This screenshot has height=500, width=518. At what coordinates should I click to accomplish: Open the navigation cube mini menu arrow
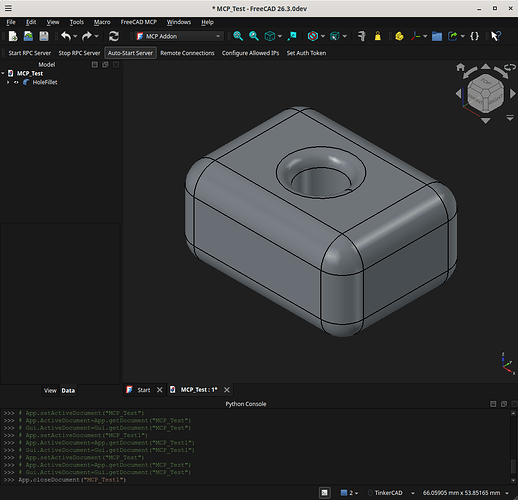coord(510,118)
